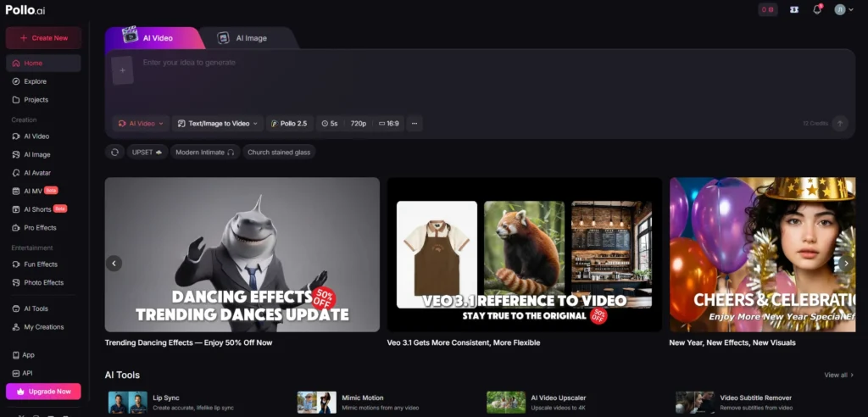The width and height of the screenshot is (868, 417).
Task: Click the coupon ticket icon in header
Action: click(x=793, y=9)
